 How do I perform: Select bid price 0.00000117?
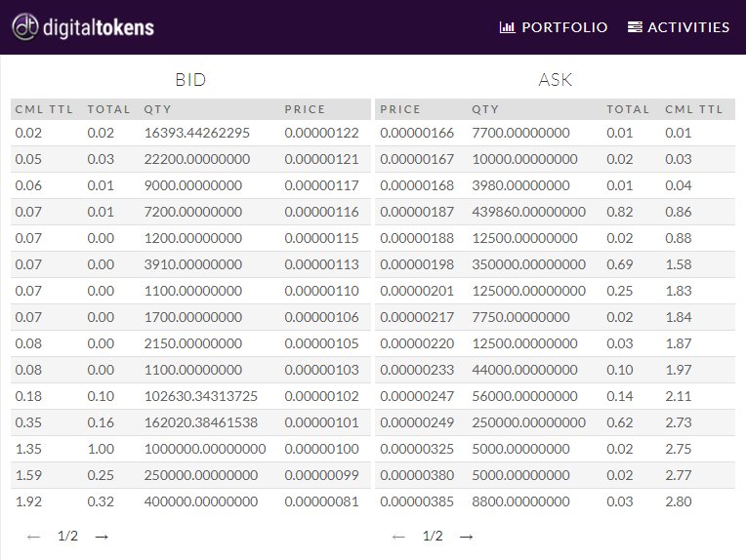[x=321, y=185]
